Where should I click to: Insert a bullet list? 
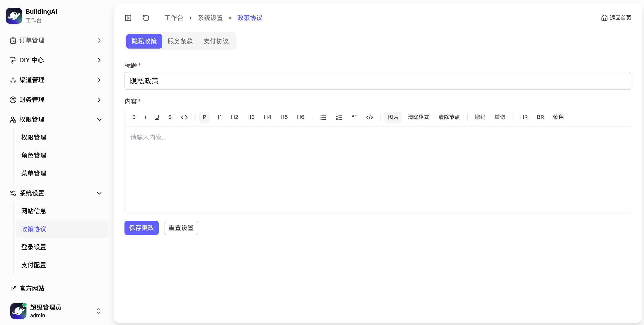click(x=323, y=117)
